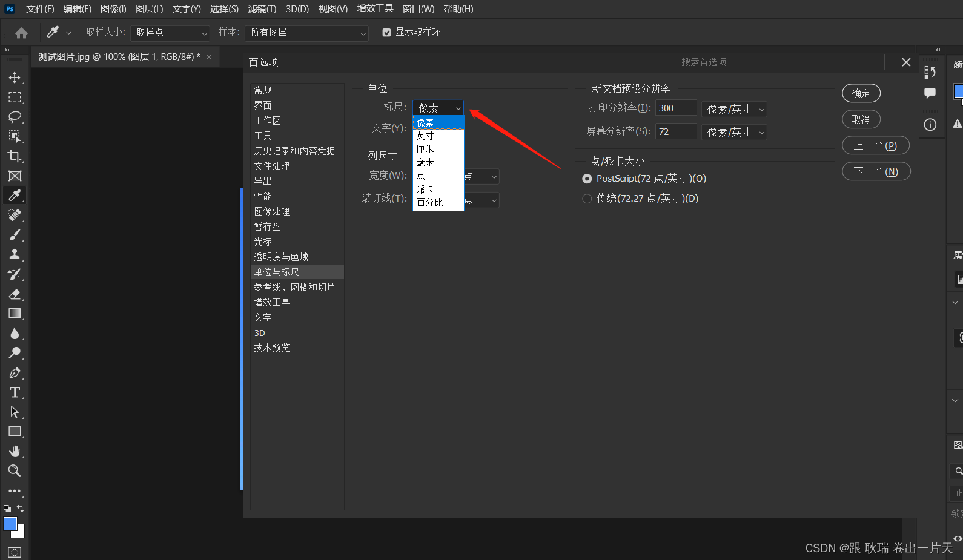This screenshot has width=963, height=560.
Task: Toggle Quick Mask mode icon
Action: 15,552
